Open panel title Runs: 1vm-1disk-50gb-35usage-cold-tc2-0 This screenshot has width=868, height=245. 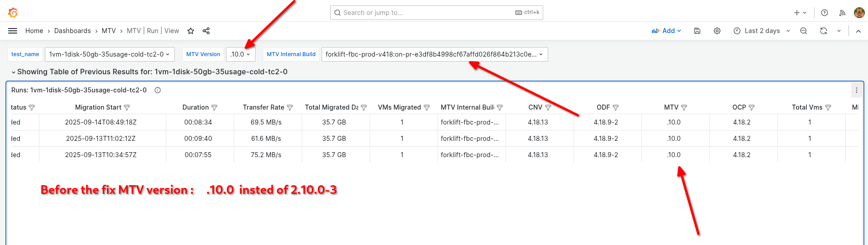click(x=79, y=90)
